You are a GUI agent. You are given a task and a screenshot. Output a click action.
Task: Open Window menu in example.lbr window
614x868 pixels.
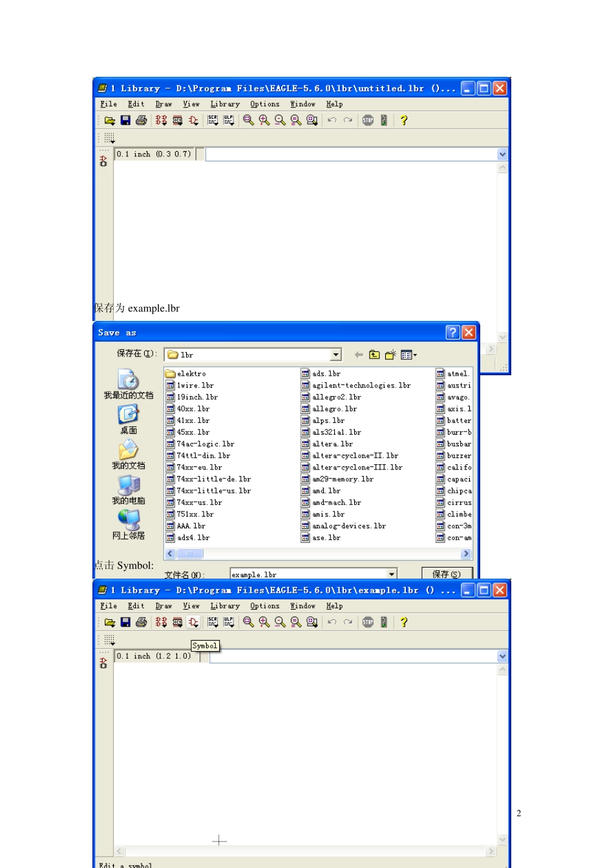(x=302, y=606)
